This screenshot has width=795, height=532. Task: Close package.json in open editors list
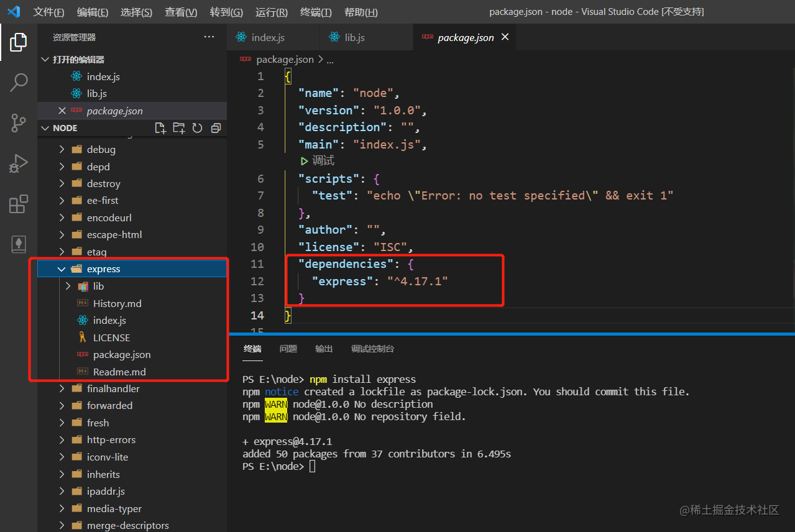(62, 111)
